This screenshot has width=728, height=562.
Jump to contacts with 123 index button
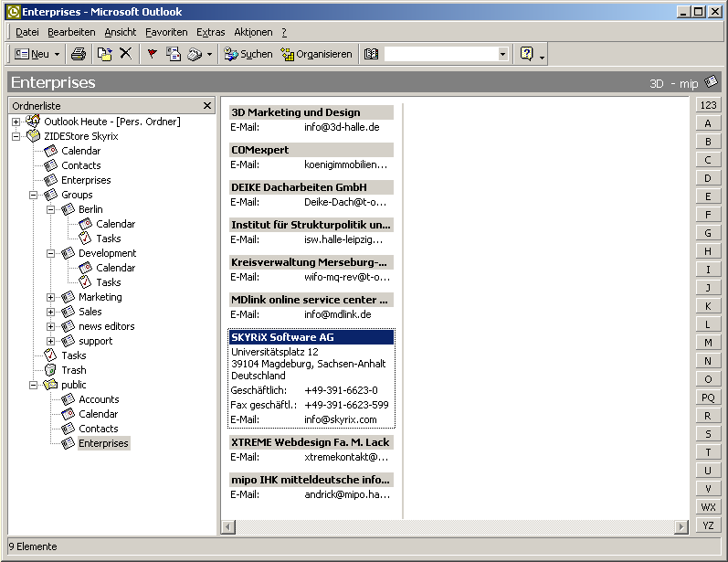pyautogui.click(x=708, y=105)
